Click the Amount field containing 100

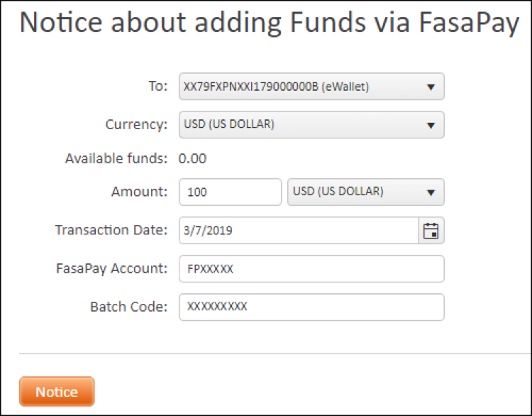231,192
